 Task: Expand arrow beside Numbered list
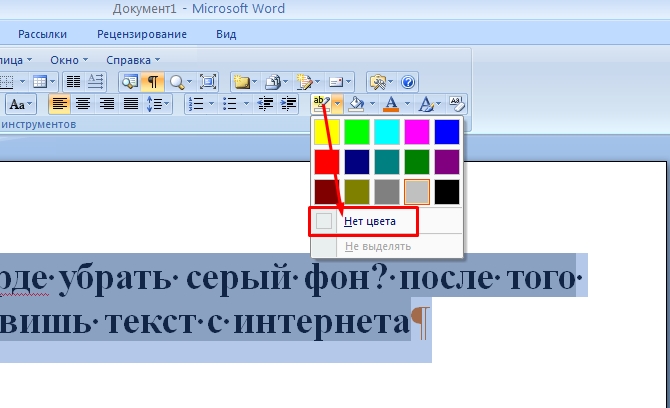point(211,103)
